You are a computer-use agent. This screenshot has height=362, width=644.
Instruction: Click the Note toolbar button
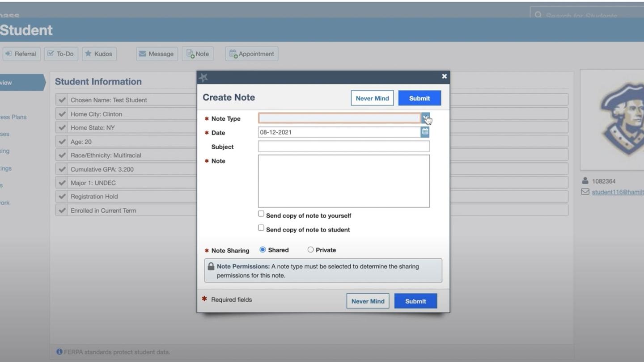coord(198,54)
